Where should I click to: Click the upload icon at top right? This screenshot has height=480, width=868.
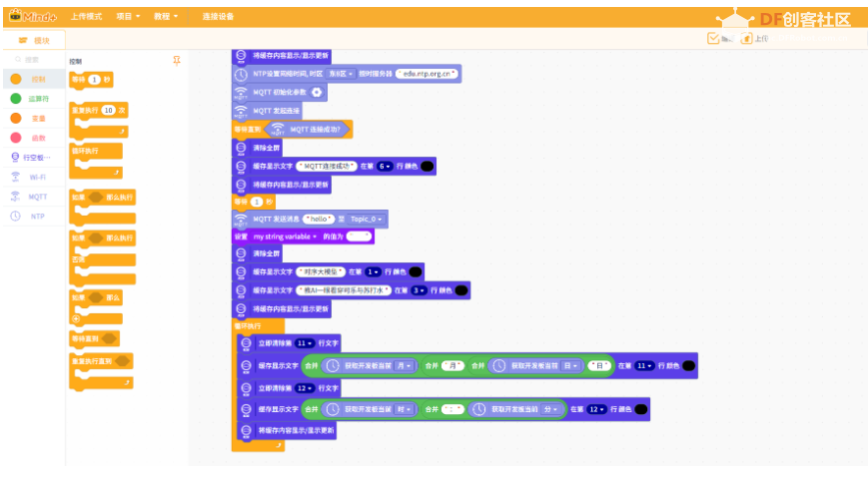(747, 38)
